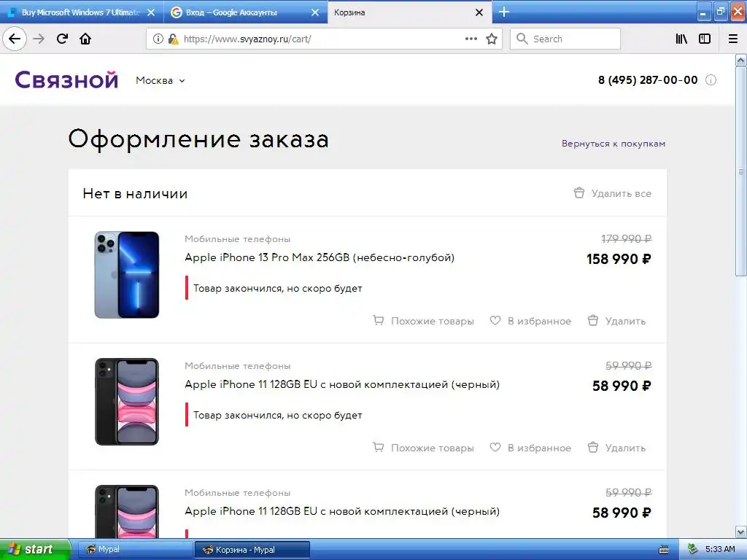The image size is (747, 560).
Task: Open the browser home page
Action: coord(85,39)
